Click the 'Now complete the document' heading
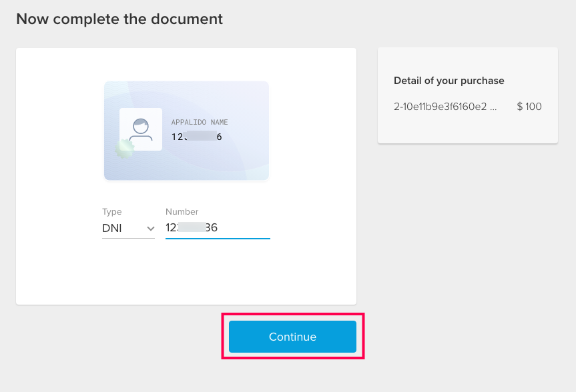This screenshot has height=392, width=576. tap(119, 19)
